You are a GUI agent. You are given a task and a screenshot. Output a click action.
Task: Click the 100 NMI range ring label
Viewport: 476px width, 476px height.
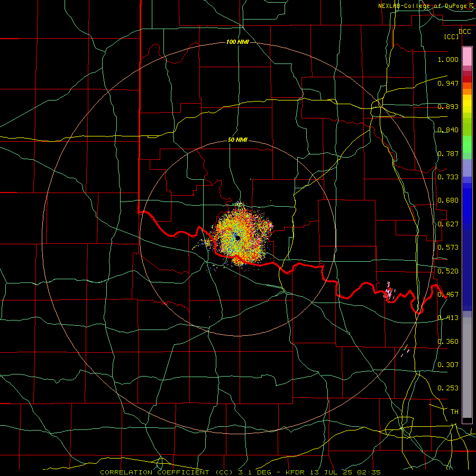click(237, 42)
